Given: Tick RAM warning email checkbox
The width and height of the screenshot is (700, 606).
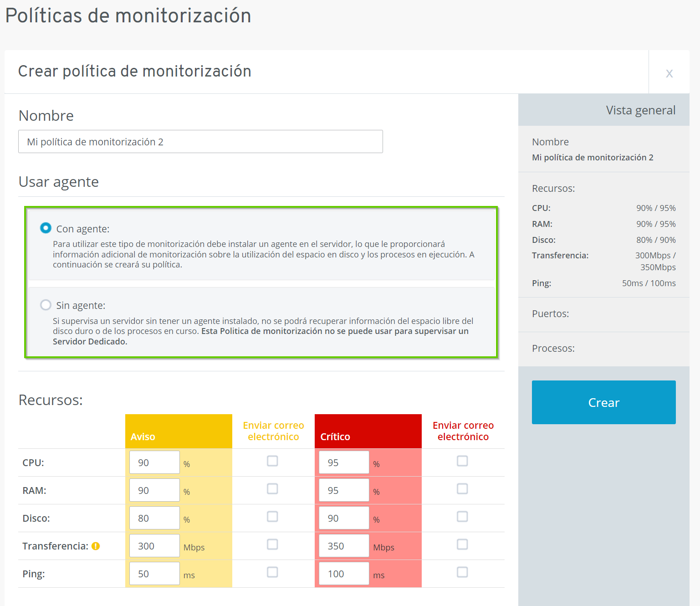Looking at the screenshot, I should (x=272, y=489).
